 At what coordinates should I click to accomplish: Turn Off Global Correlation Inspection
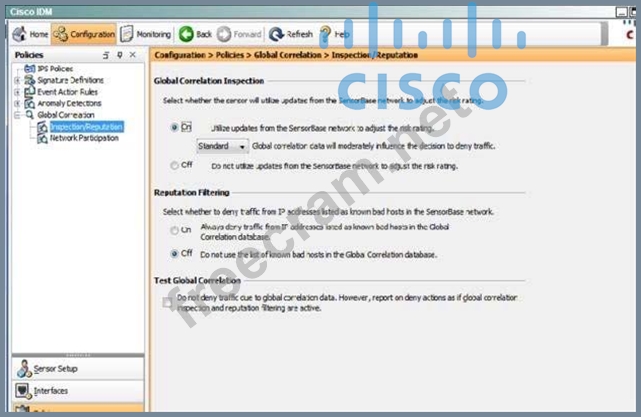[x=175, y=164]
